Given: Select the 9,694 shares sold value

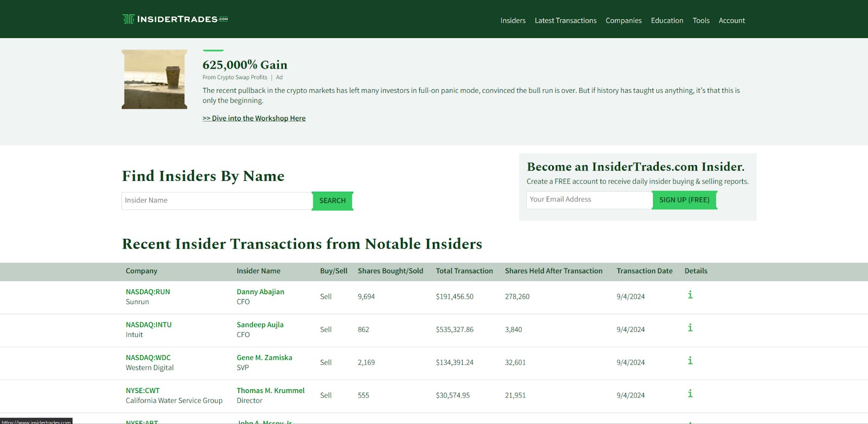Looking at the screenshot, I should click(366, 297).
